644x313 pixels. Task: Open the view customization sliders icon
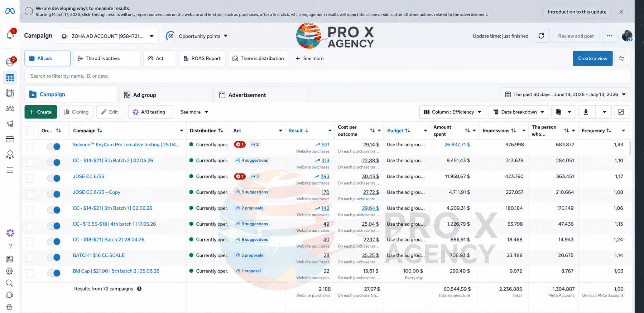pyautogui.click(x=622, y=58)
